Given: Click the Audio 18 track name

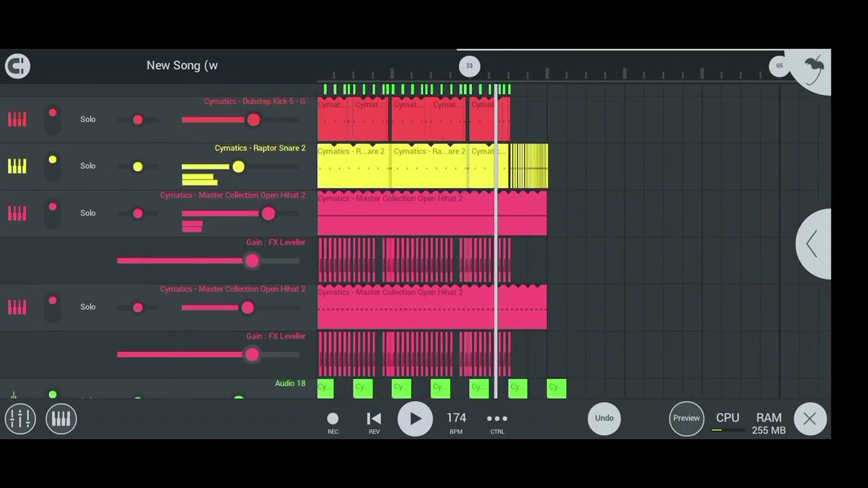Looking at the screenshot, I should (290, 384).
